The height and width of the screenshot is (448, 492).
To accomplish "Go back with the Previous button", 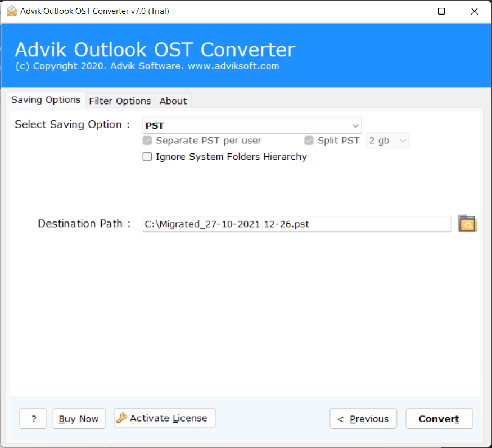I will point(363,419).
